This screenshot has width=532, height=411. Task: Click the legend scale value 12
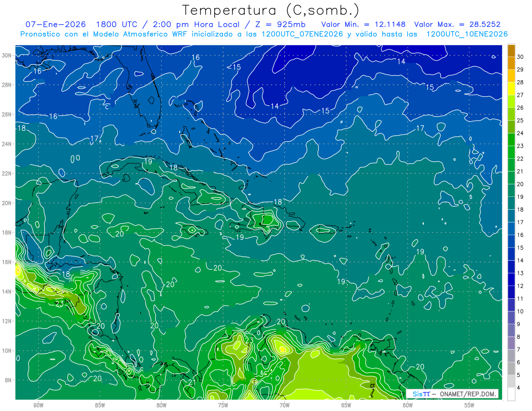click(x=520, y=286)
